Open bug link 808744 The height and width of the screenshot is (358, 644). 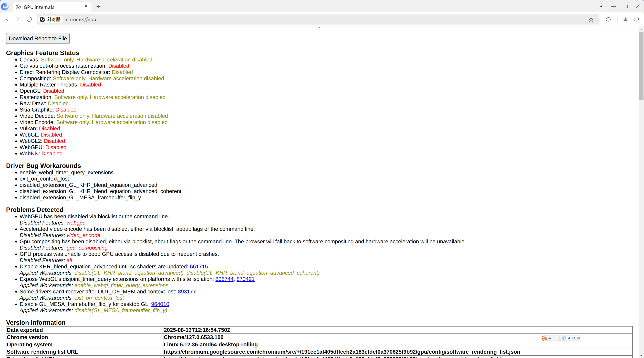click(224, 279)
